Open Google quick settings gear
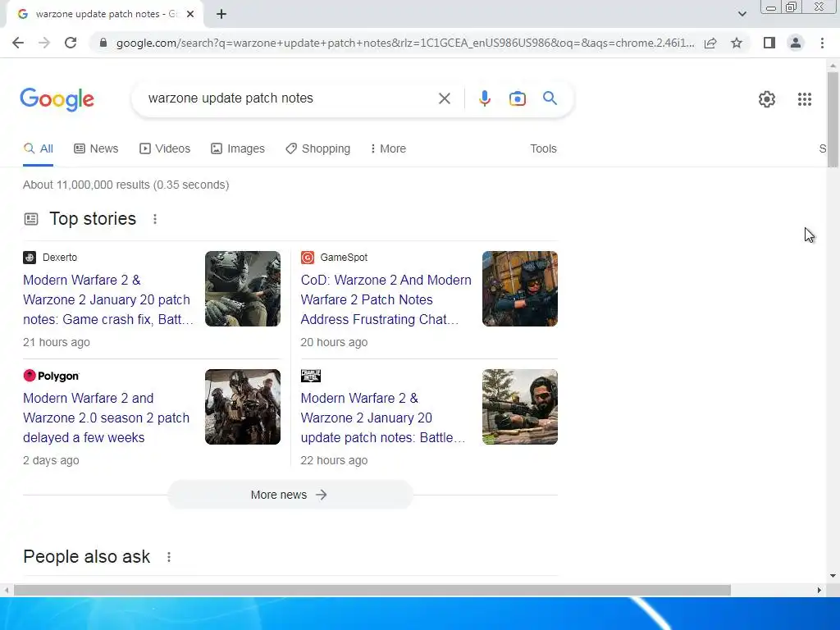 coord(767,99)
